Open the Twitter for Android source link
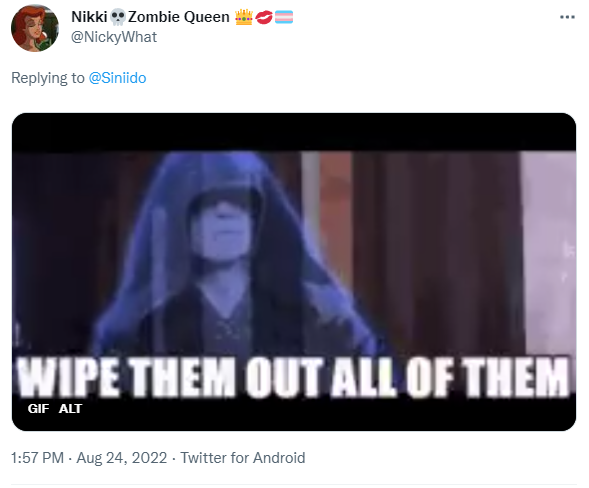 click(243, 458)
